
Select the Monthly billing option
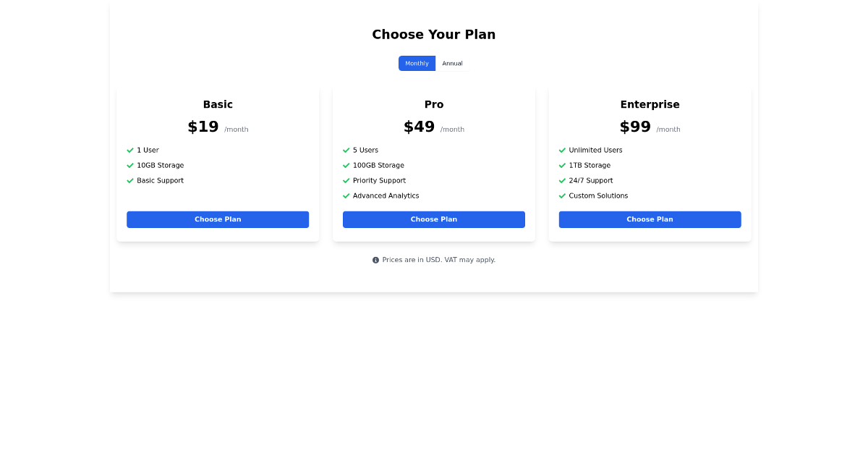tap(417, 63)
